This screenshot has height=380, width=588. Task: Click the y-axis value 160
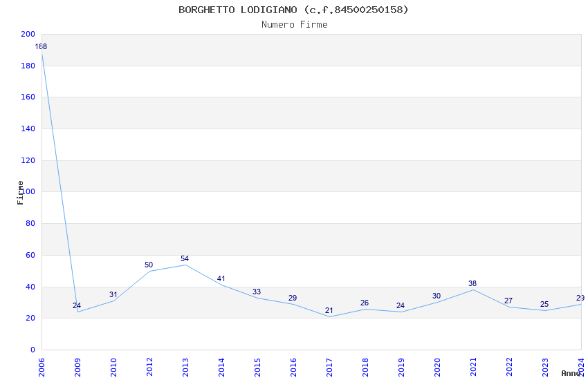[28, 97]
